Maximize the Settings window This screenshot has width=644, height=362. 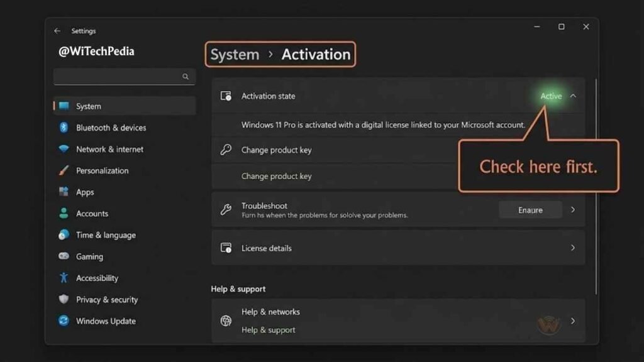(562, 26)
